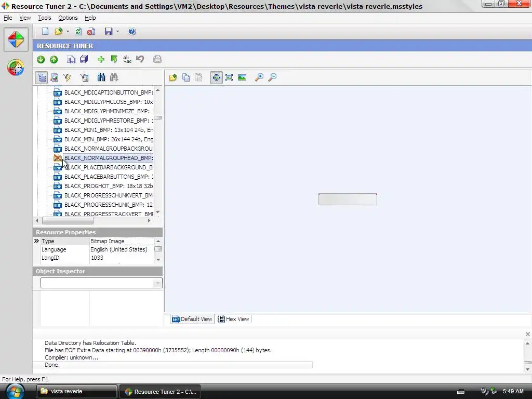Viewport: 532px width, 399px height.
Task: Copy image with the copy icon in the preview toolbar
Action: [x=186, y=78]
